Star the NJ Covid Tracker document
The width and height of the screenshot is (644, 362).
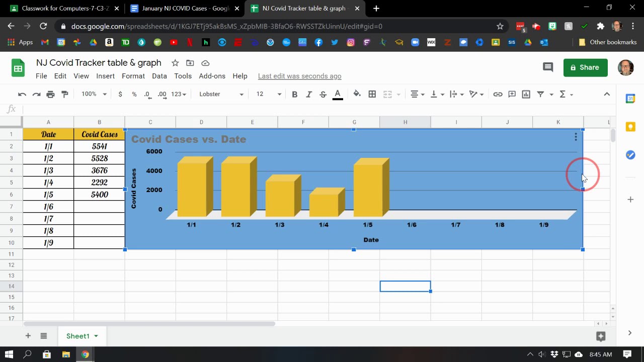point(175,63)
